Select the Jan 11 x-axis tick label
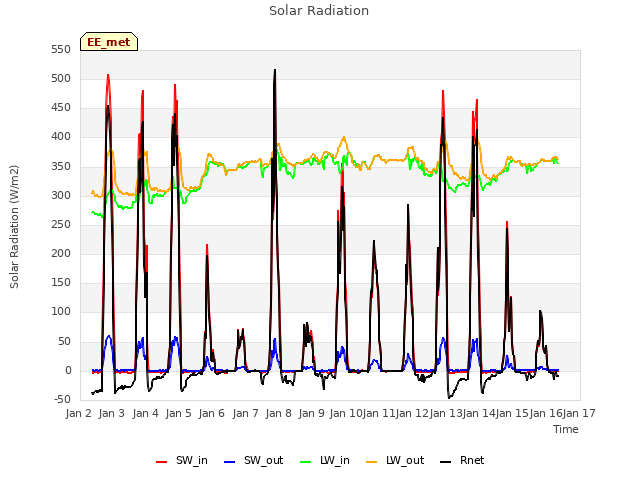The height and width of the screenshot is (480, 640). [x=379, y=413]
